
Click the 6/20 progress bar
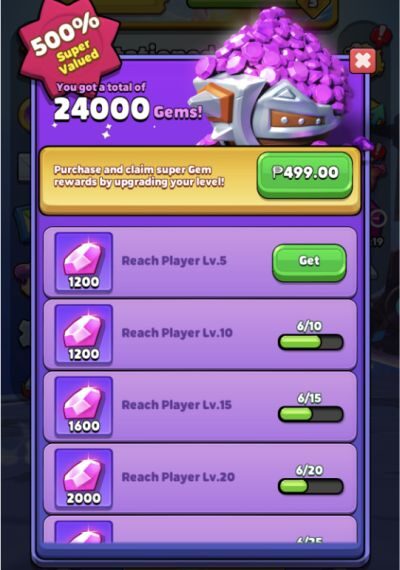311,486
